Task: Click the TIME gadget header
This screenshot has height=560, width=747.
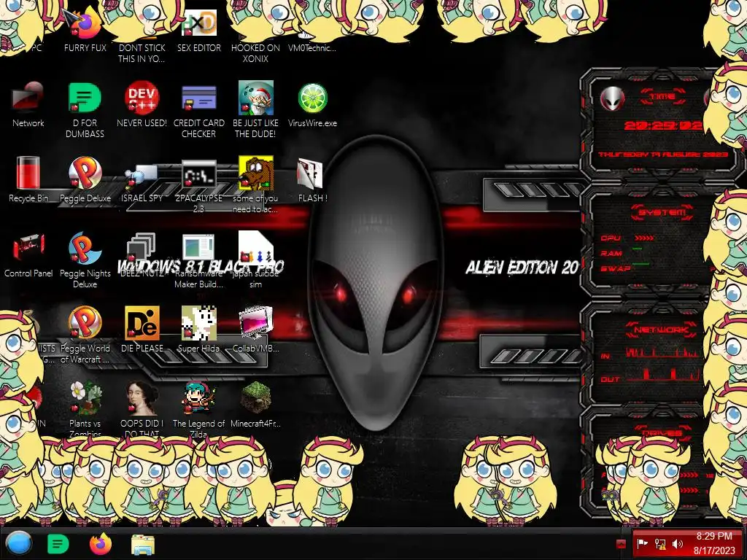Action: click(662, 97)
